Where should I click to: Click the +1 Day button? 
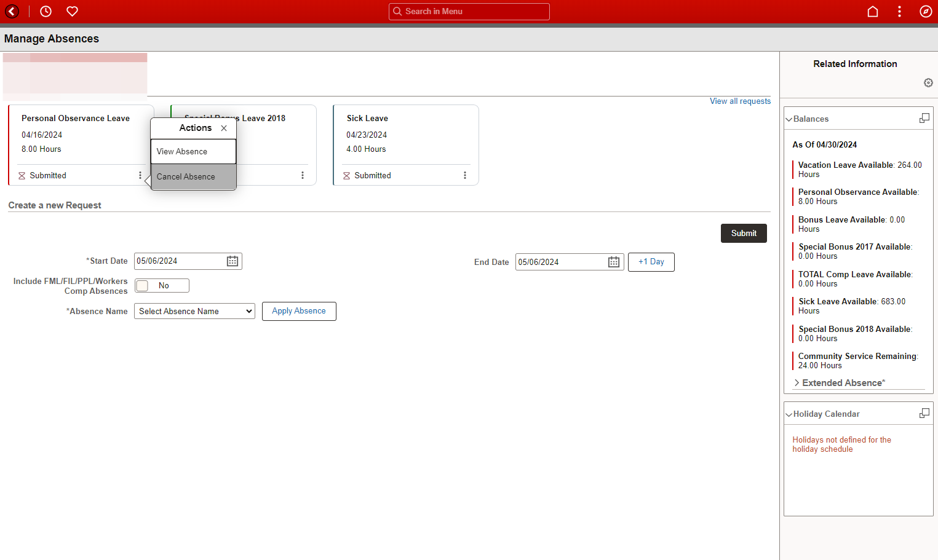(651, 262)
